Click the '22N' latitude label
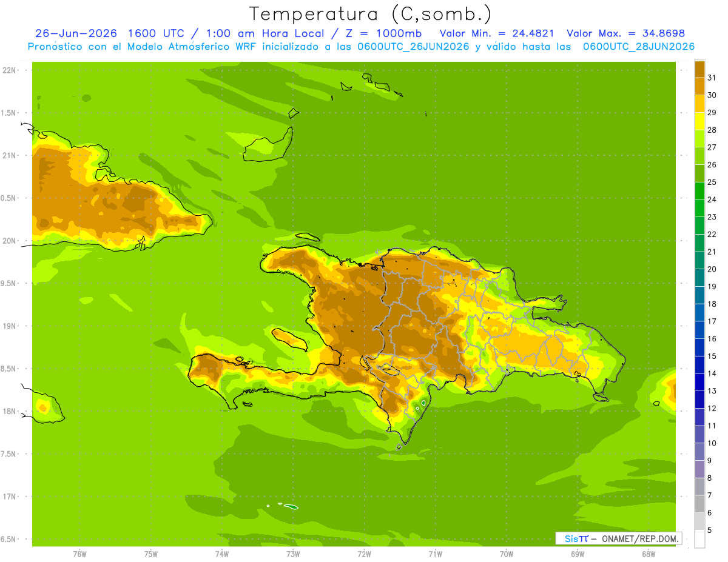The image size is (728, 562). 9,70
